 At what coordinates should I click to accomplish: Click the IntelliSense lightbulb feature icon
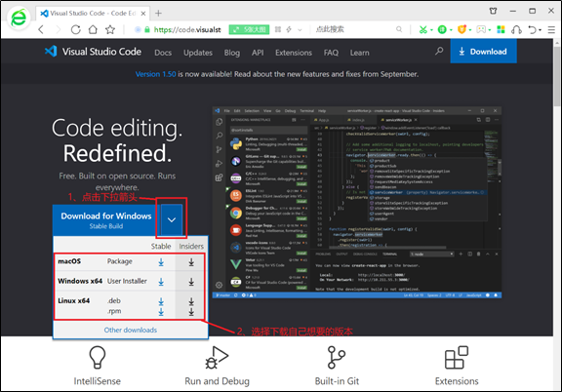click(x=98, y=357)
